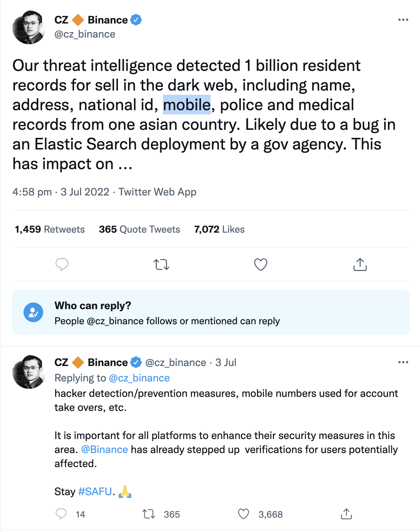Like the main tweet
Screen dimensions: 420x532
click(x=261, y=264)
